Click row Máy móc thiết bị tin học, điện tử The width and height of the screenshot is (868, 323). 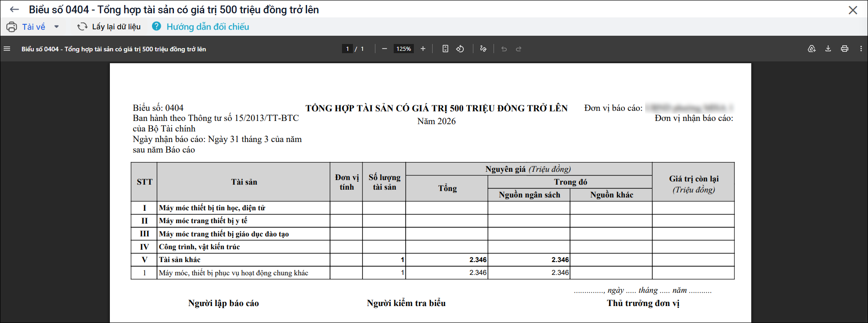[x=433, y=208]
